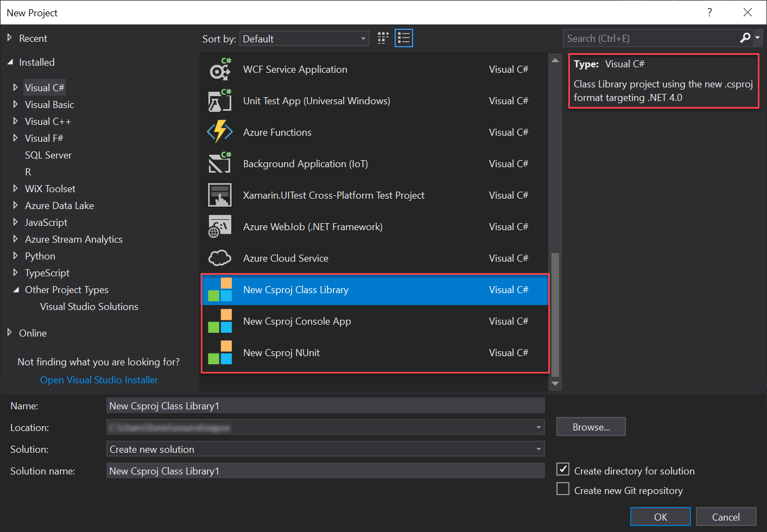Click the Xamarin.UITest project icon
The width and height of the screenshot is (767, 532).
(x=220, y=195)
